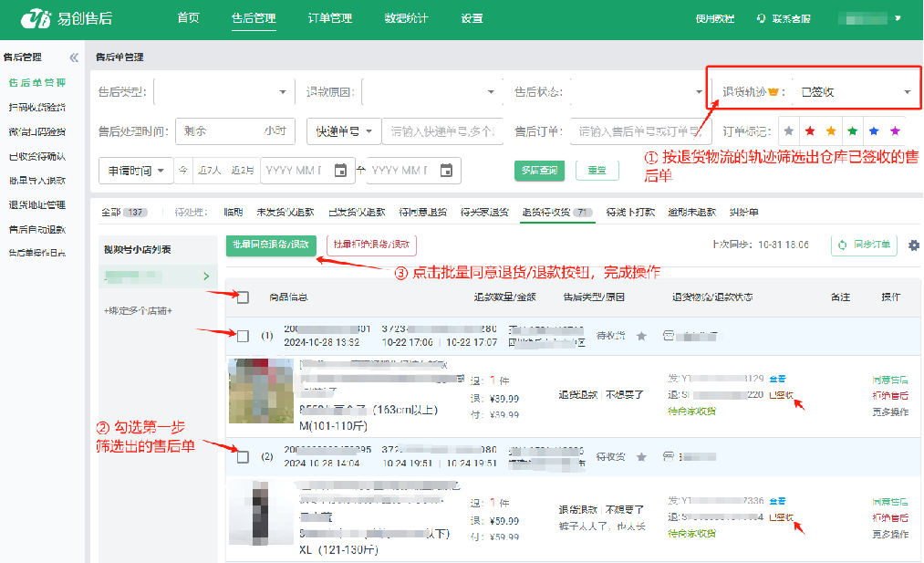Collapse the 售后管理 sidebar with double-chevron icon

[x=74, y=57]
